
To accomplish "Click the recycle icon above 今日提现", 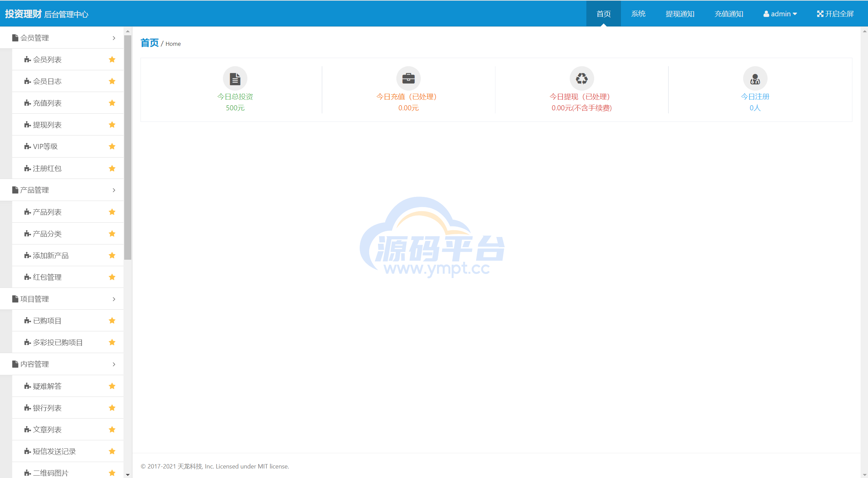I will tap(582, 78).
